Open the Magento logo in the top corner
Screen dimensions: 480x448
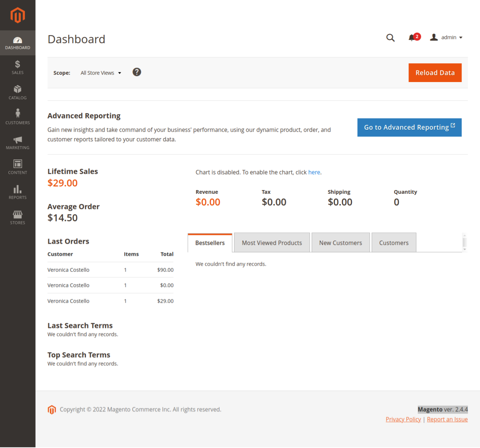(17, 16)
